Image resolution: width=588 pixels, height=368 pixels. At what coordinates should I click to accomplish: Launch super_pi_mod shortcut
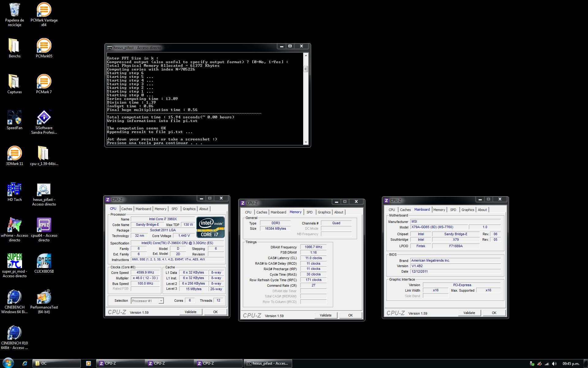tap(14, 266)
